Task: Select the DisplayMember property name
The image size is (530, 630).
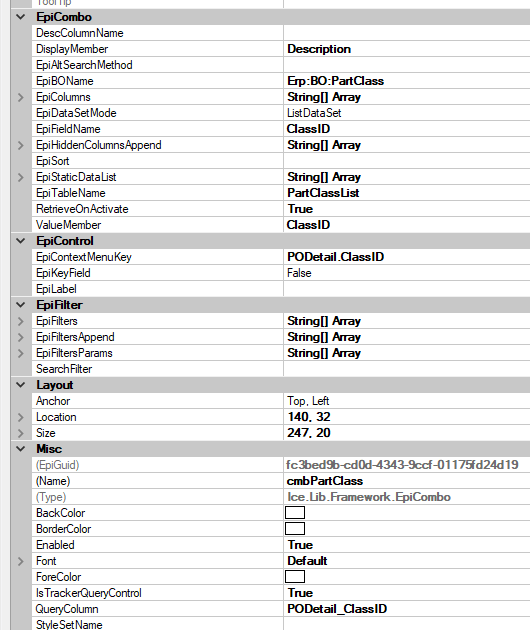Action: point(72,49)
